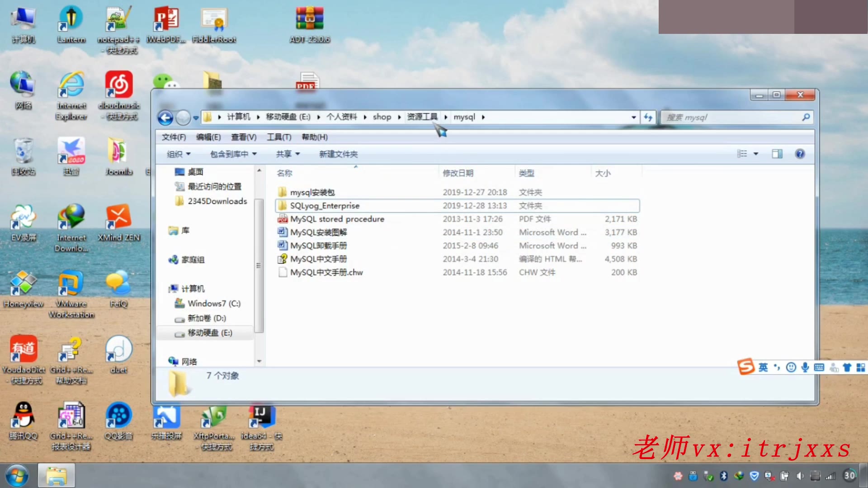Select the MySQL stored procedure PDF file
This screenshot has width=868, height=488.
(x=337, y=219)
